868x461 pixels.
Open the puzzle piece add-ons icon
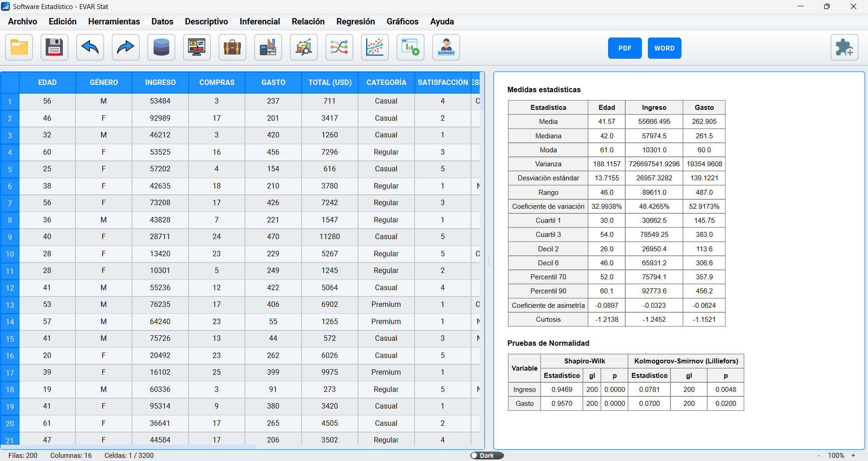(844, 47)
